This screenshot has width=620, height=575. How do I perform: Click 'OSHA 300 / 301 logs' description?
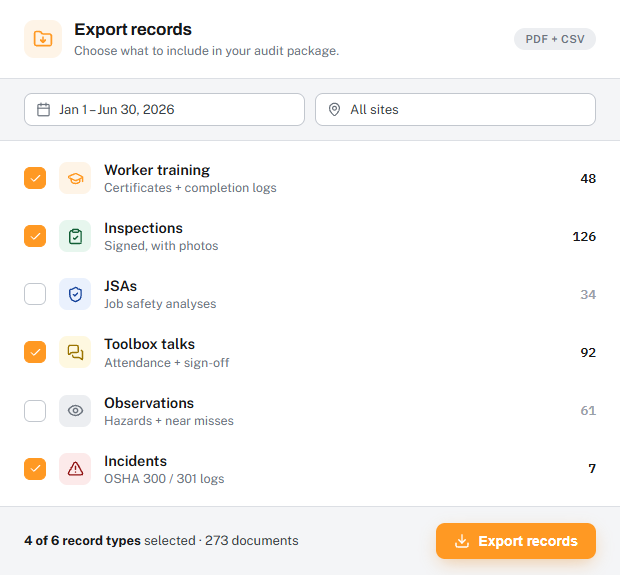[164, 479]
